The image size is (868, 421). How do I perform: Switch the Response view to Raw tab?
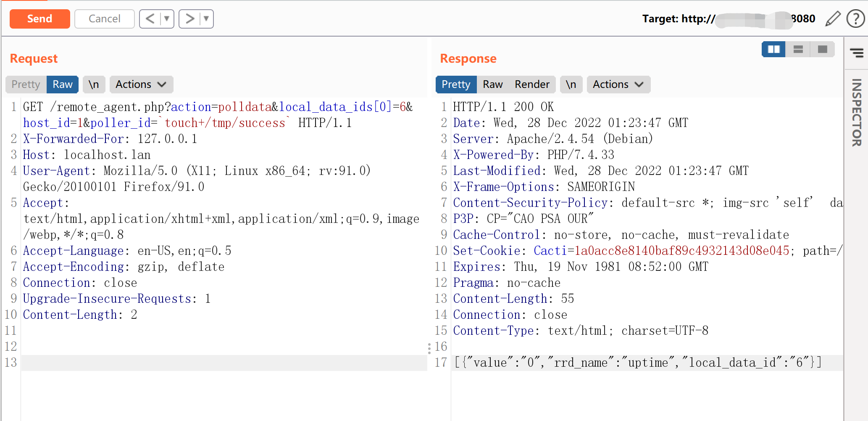coord(492,85)
